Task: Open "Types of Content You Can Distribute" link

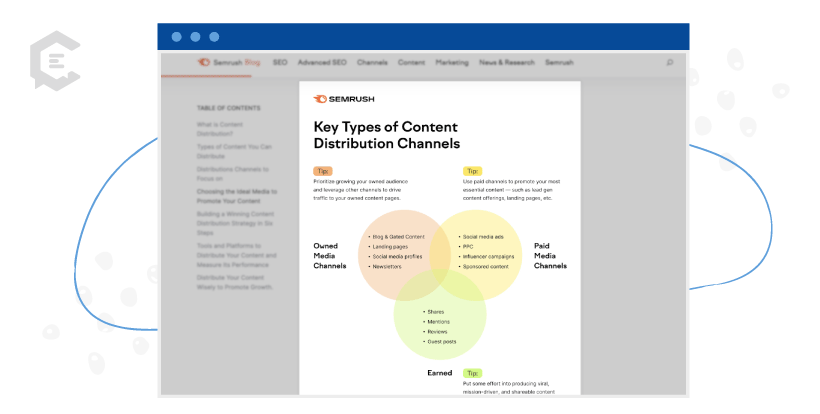Action: pyautogui.click(x=234, y=151)
